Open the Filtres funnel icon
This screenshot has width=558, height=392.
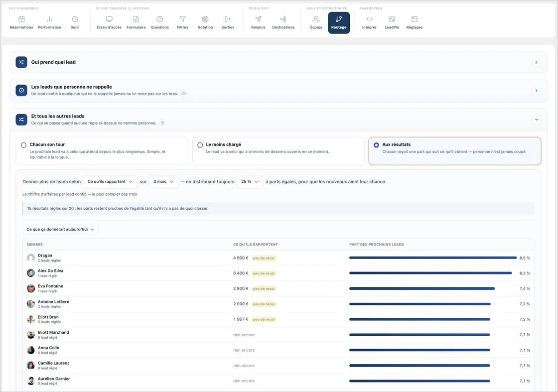point(182,19)
